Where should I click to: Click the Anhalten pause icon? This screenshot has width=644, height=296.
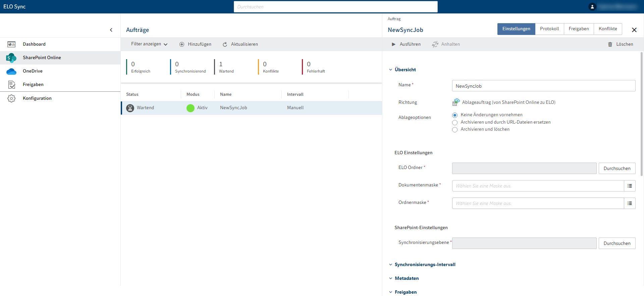tap(435, 44)
